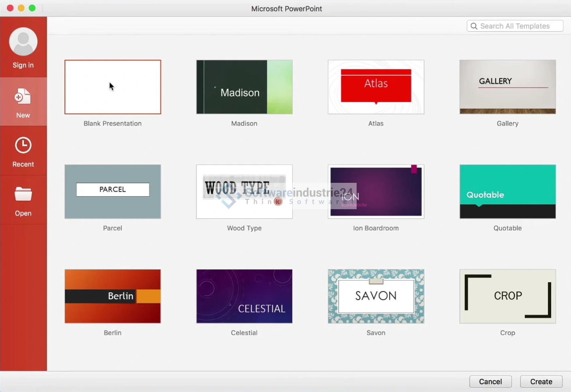Click the Cancel button

pos(490,381)
